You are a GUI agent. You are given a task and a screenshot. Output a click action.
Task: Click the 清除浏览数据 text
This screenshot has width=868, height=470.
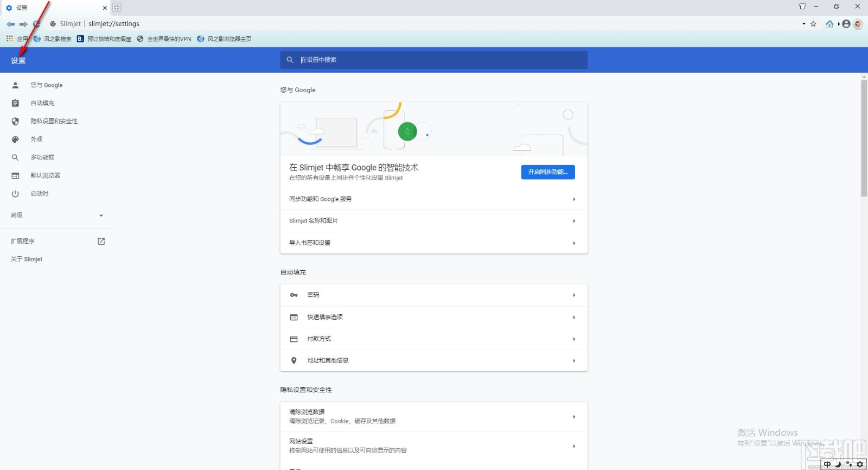pyautogui.click(x=307, y=412)
